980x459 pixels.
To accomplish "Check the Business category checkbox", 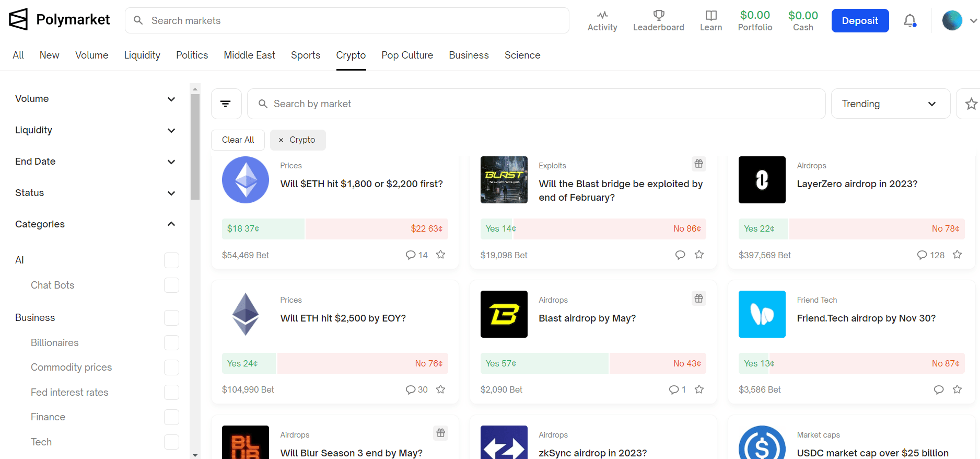I will pos(171,317).
